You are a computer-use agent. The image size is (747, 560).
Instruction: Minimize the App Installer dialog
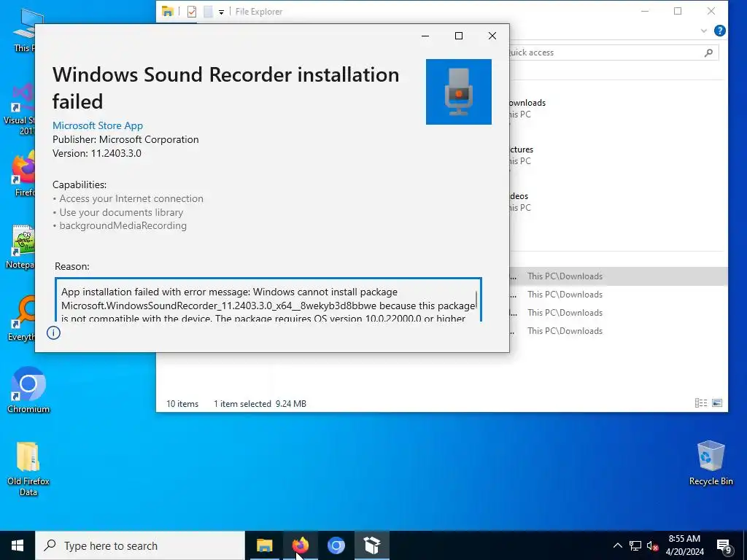[425, 36]
